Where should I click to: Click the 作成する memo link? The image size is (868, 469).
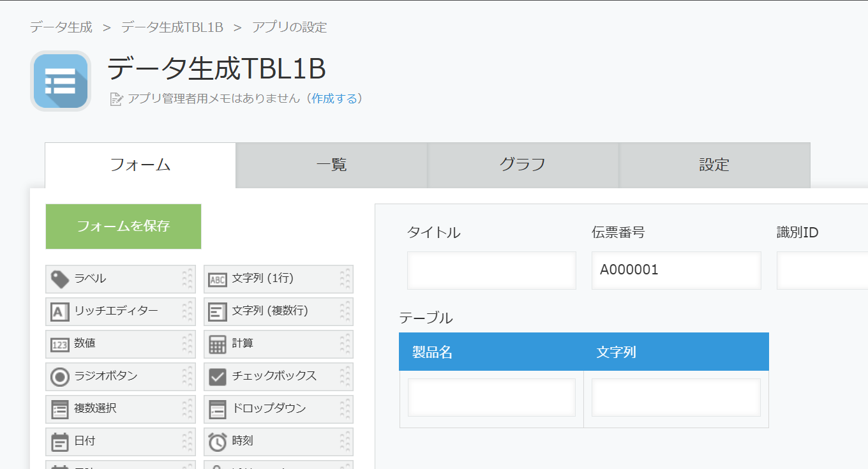tap(334, 99)
